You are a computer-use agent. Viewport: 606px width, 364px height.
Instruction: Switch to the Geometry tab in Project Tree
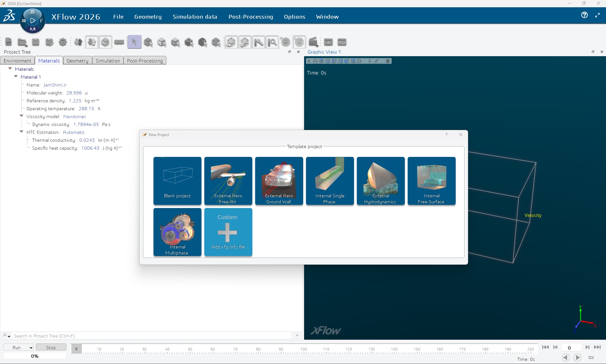point(77,61)
